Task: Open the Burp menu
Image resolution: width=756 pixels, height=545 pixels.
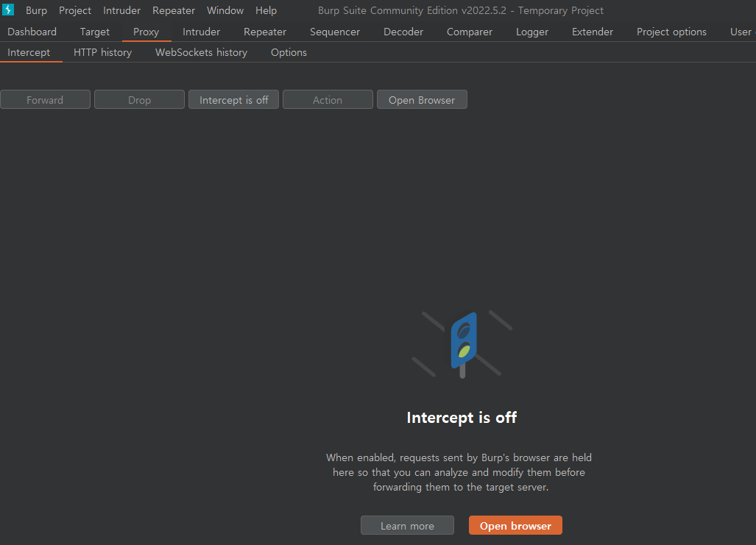Action: [36, 10]
